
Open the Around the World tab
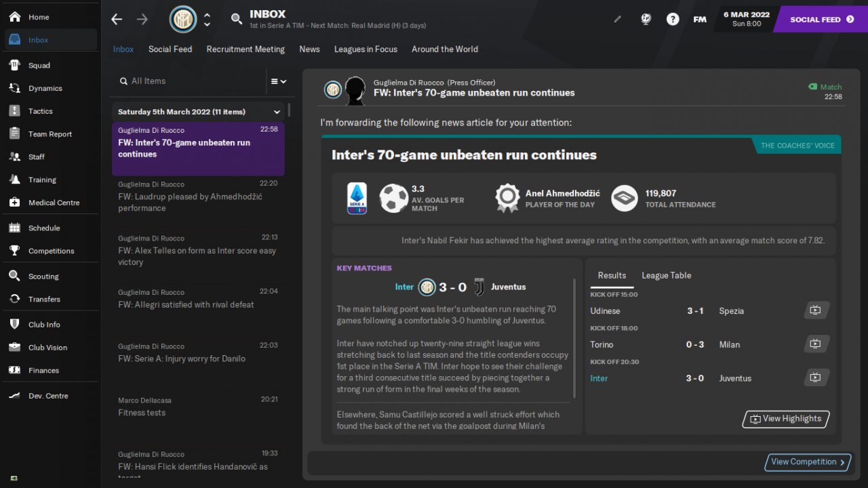click(x=445, y=49)
